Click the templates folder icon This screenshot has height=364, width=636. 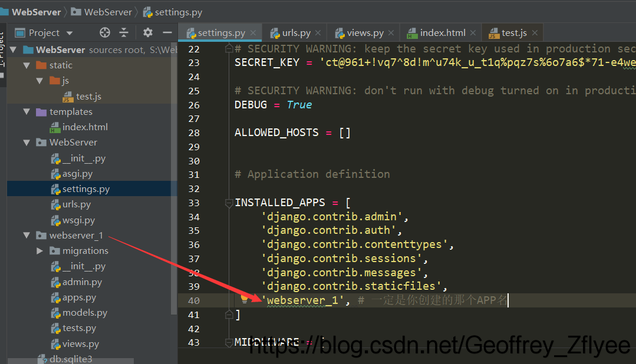[41, 112]
